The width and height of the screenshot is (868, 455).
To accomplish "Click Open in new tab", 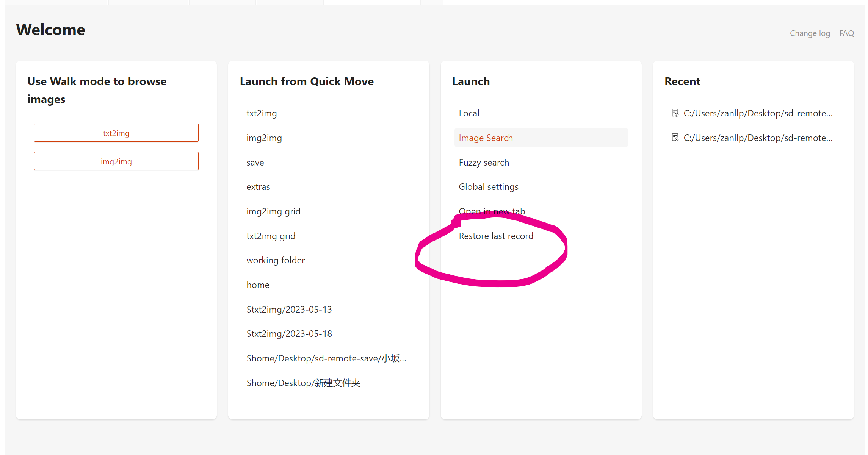I will (x=492, y=211).
